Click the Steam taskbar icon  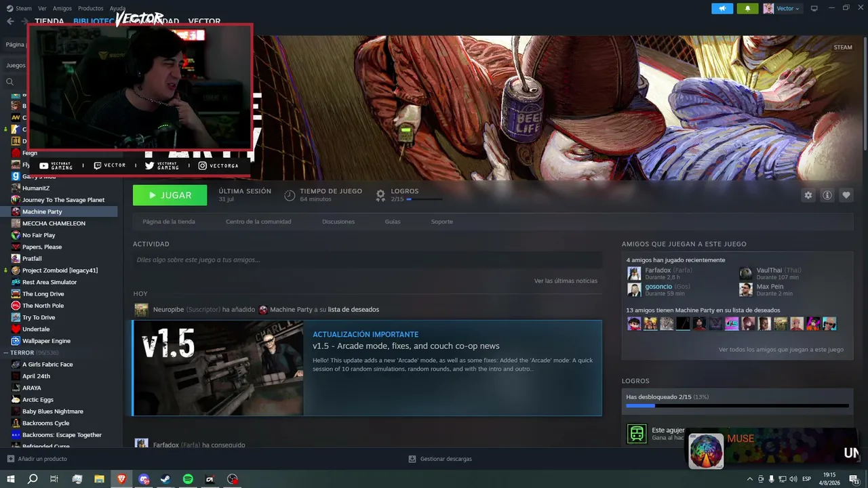click(165, 479)
